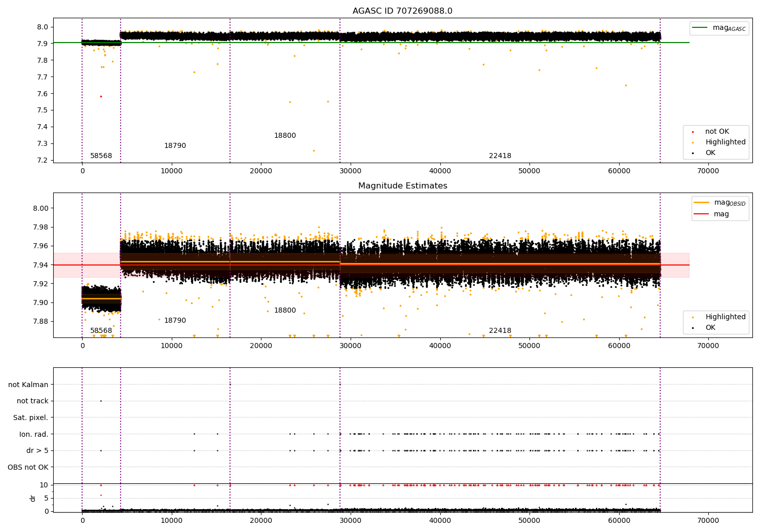Click y-axis tick '7.6' in AGASC ID plot
This screenshot has height=532, width=760.
pyautogui.click(x=44, y=94)
